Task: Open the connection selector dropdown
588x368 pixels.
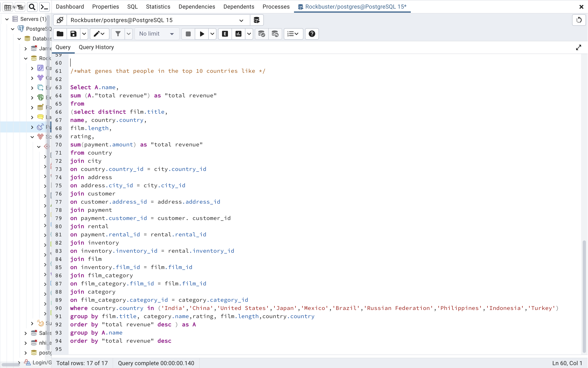Action: (x=158, y=20)
